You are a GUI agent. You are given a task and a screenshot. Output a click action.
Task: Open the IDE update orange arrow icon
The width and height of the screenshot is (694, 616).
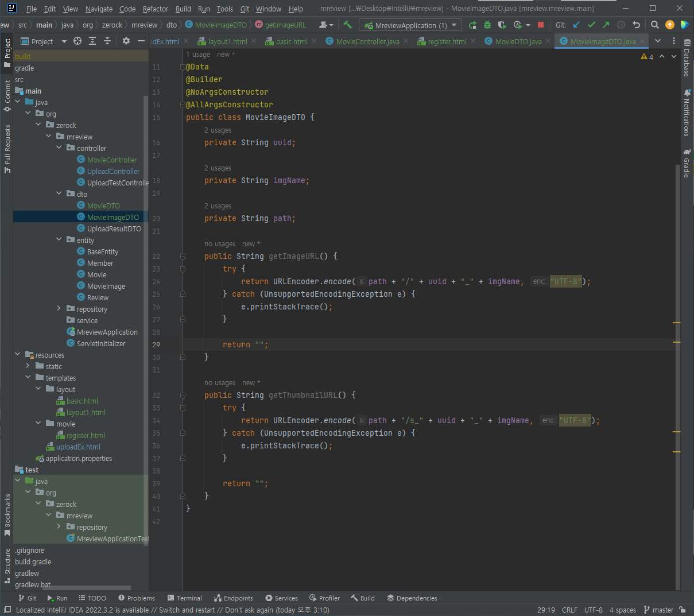pyautogui.click(x=669, y=25)
